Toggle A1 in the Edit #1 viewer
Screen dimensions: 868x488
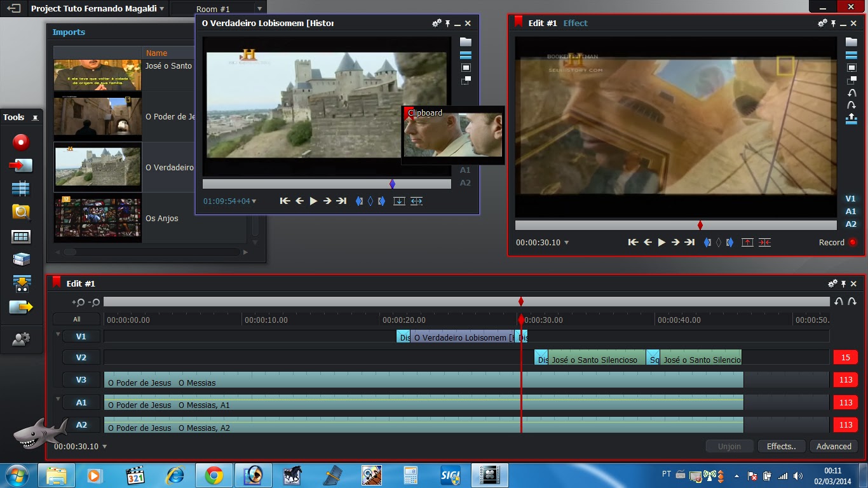click(851, 212)
